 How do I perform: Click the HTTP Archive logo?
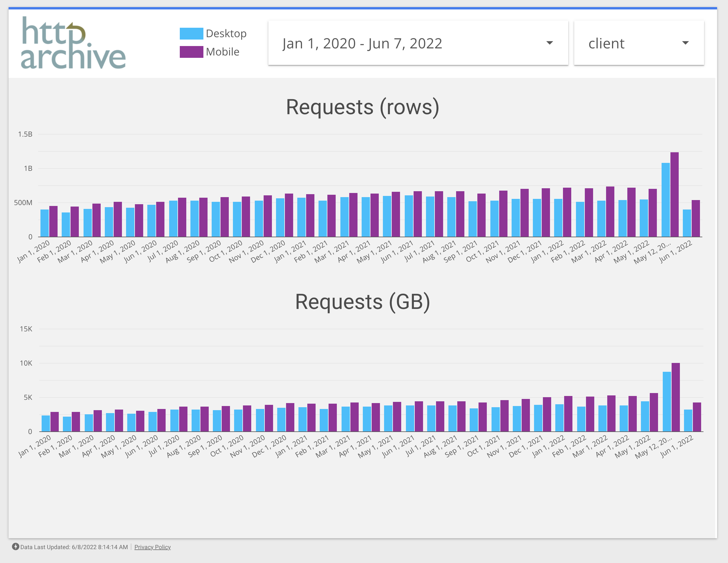[73, 43]
